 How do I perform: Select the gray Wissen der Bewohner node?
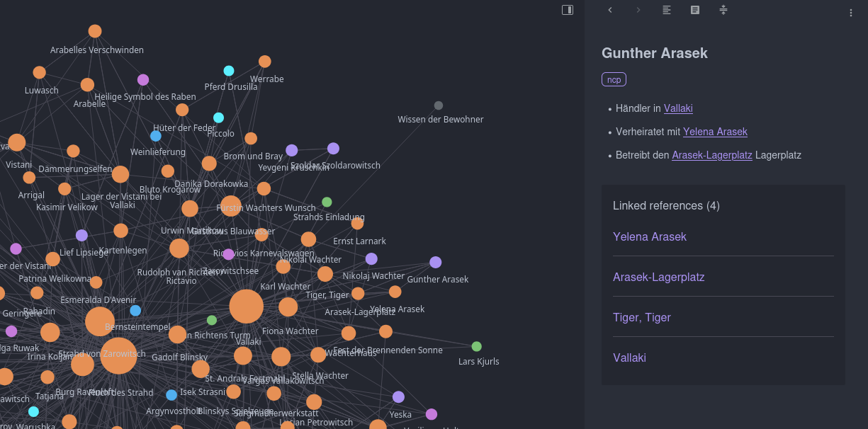[438, 105]
